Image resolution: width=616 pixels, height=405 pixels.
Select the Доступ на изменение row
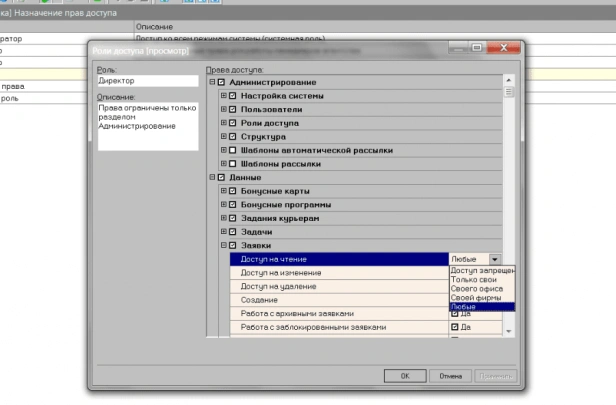tap(339, 273)
